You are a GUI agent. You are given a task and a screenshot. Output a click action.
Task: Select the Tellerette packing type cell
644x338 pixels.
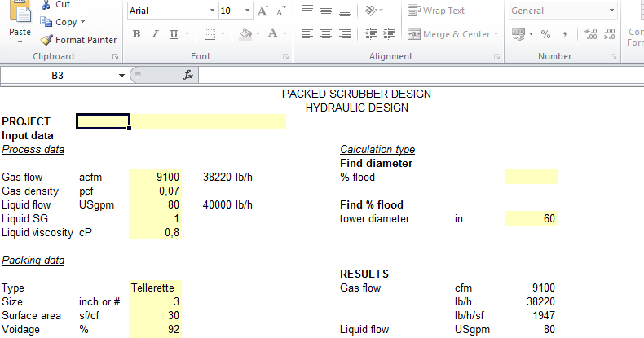[155, 288]
